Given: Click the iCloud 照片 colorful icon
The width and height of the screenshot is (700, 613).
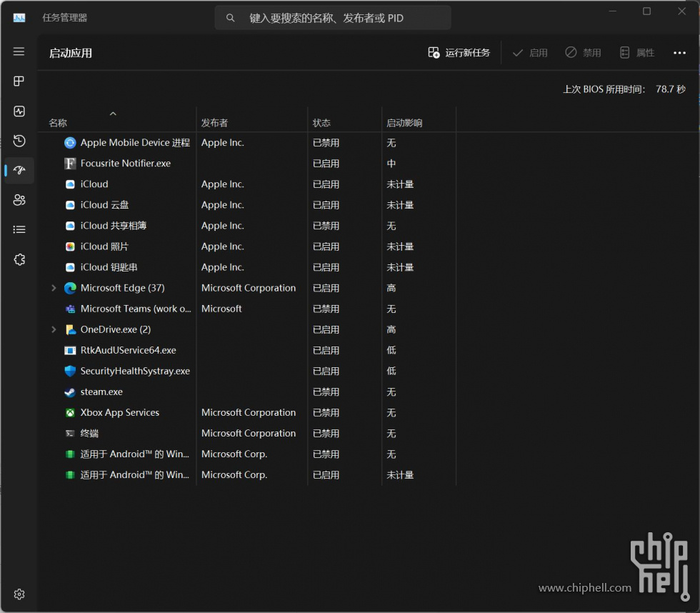Looking at the screenshot, I should (x=70, y=246).
